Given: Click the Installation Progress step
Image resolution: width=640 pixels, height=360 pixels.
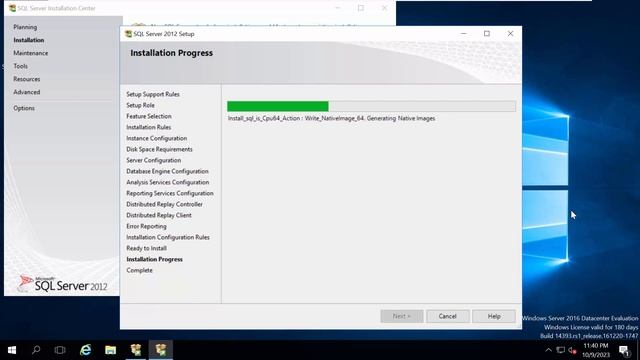Looking at the screenshot, I should [154, 260].
